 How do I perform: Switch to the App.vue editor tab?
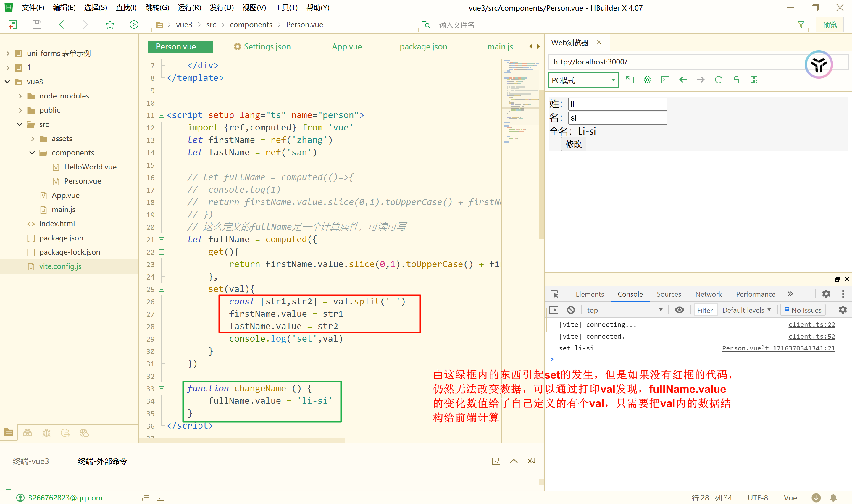(x=347, y=46)
